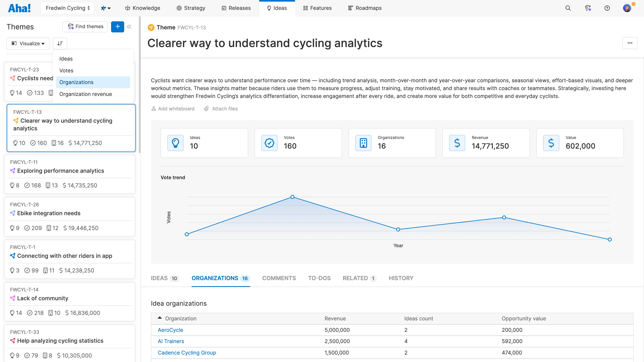Viewport: 644px width, 362px height.
Task: Sort themes by Organizations
Action: click(x=93, y=82)
